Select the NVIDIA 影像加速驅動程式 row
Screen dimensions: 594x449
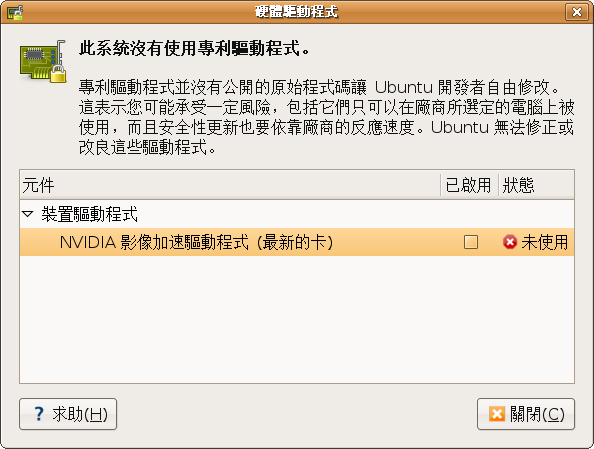[297, 242]
